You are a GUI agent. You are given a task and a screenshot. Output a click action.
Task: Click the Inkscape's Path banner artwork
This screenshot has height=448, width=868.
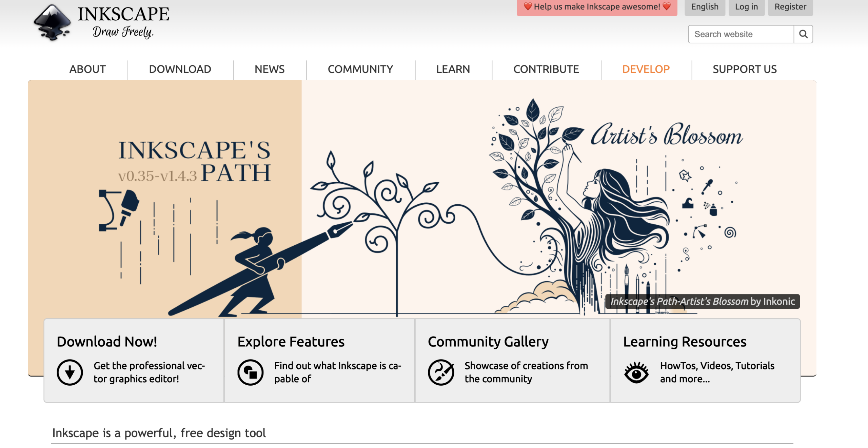click(x=422, y=200)
